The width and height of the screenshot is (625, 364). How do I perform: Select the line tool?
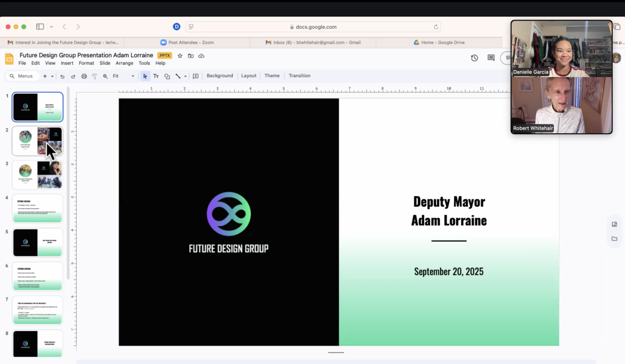click(x=178, y=76)
